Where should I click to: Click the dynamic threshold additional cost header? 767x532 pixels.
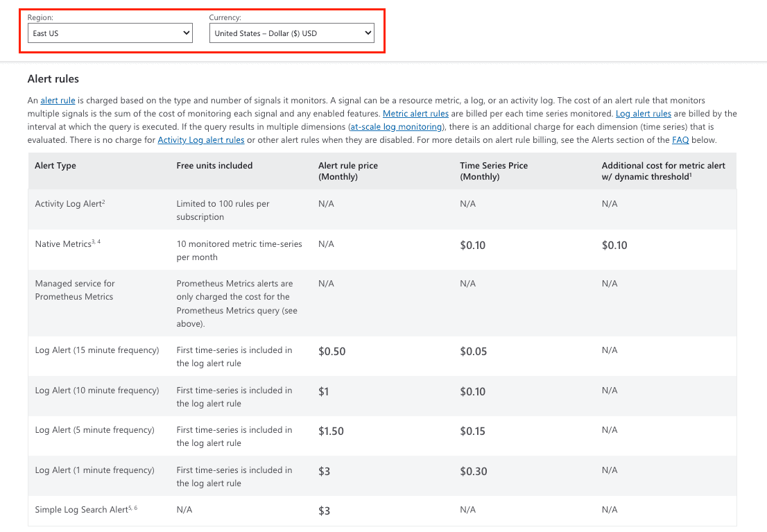663,171
